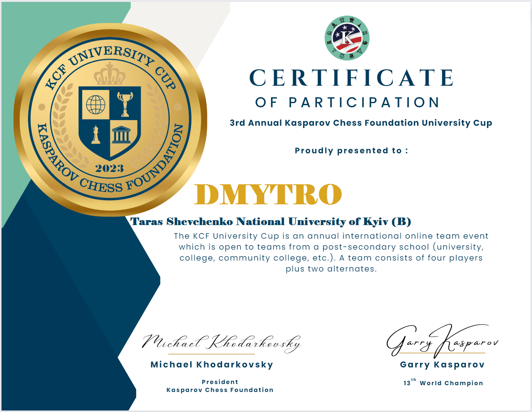
Task: Click the 'Proudly presented to' text
Action: 351,151
